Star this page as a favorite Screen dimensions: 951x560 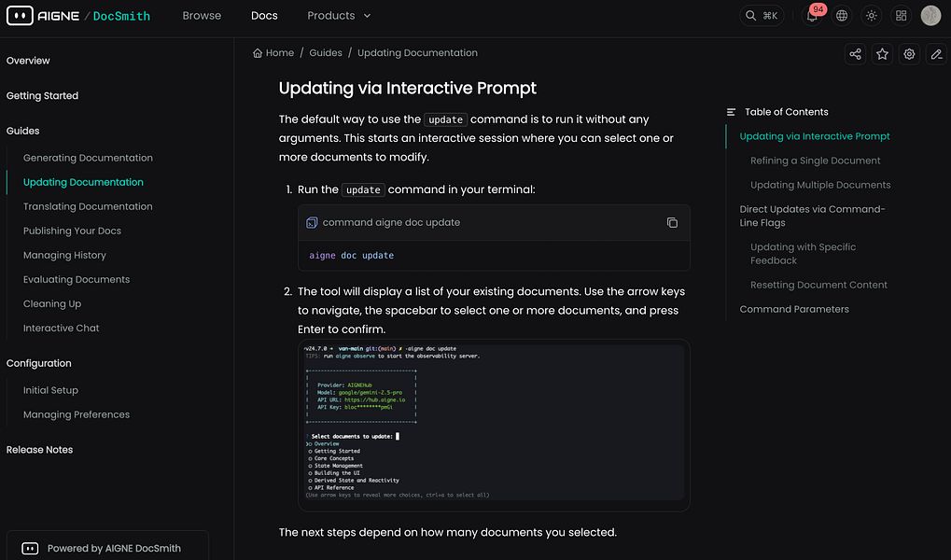pyautogui.click(x=882, y=54)
